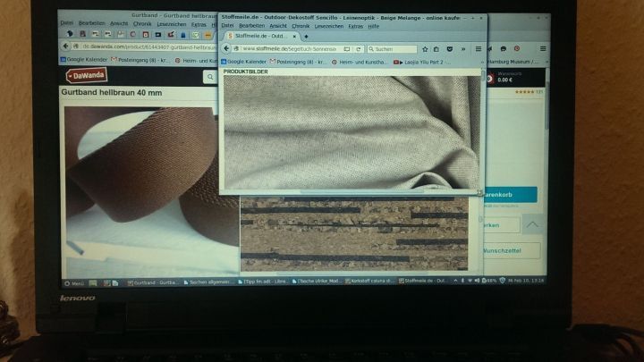Screen dimensions: 644x362
Task: Open Posteingang bookmark in DaWanda window
Action: tap(140, 60)
